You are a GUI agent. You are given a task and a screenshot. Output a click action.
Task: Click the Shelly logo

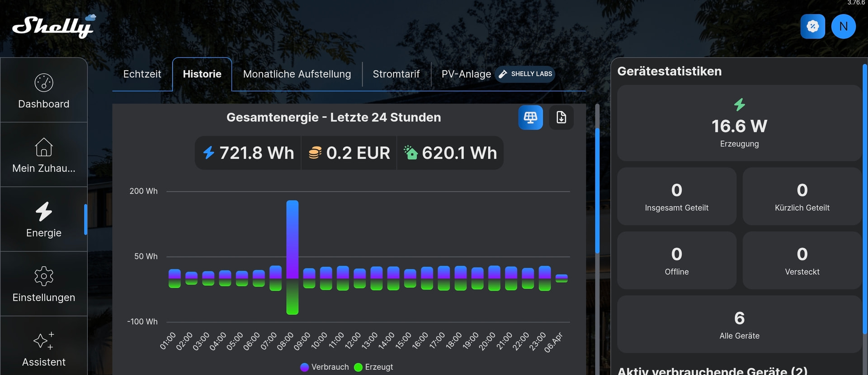53,26
